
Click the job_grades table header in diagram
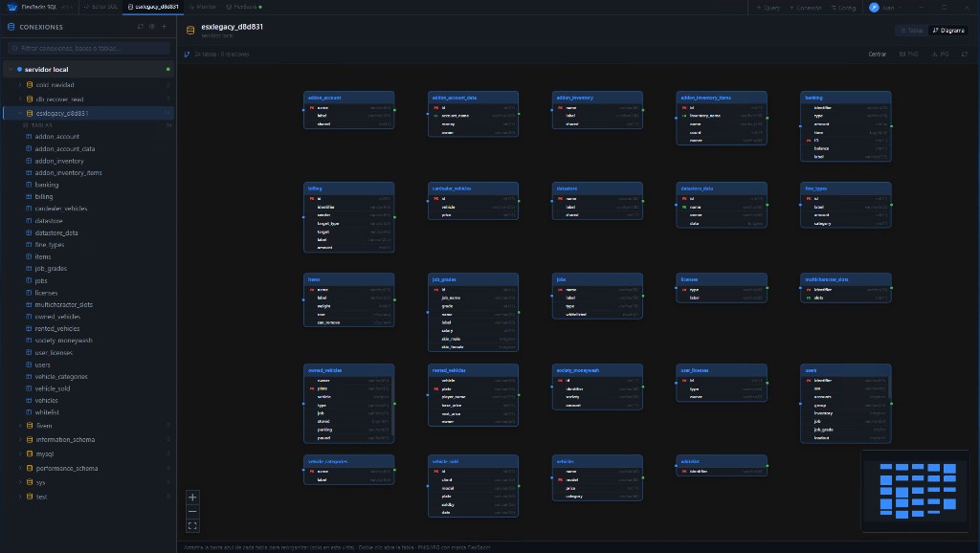click(473, 279)
